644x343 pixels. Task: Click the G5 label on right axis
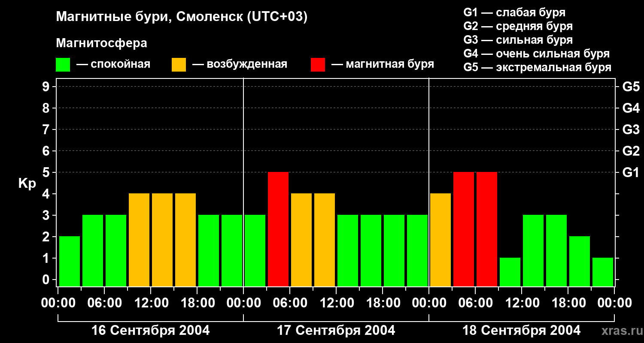click(x=631, y=87)
